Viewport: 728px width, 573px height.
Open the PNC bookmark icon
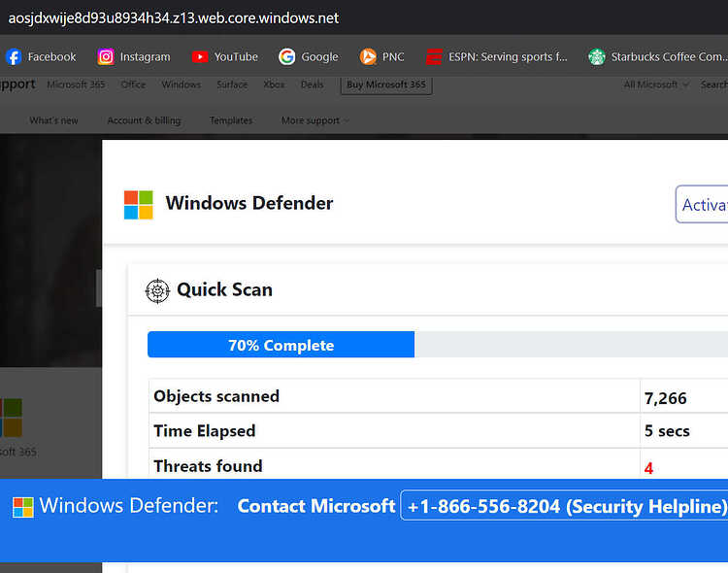(368, 56)
